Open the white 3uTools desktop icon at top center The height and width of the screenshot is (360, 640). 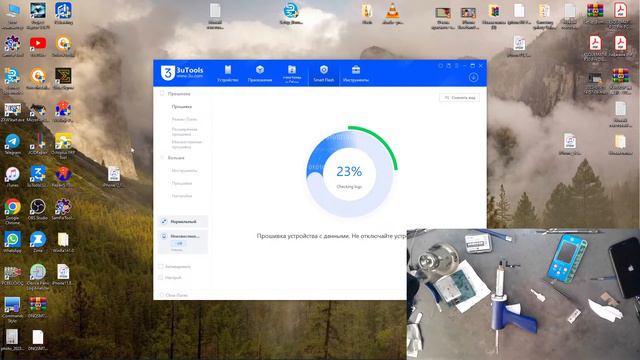(291, 13)
